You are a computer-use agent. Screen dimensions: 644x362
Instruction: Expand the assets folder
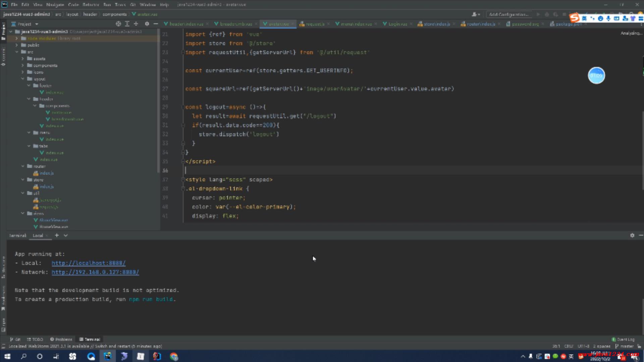(22, 58)
